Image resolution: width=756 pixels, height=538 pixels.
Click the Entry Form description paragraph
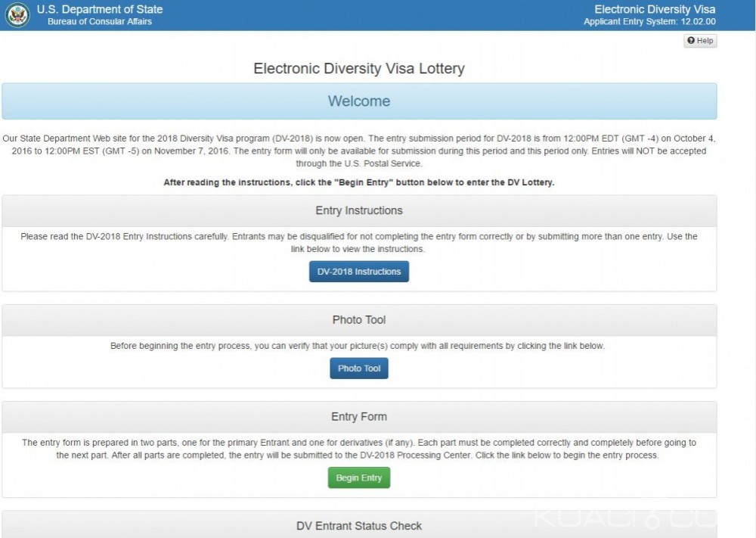coord(358,449)
